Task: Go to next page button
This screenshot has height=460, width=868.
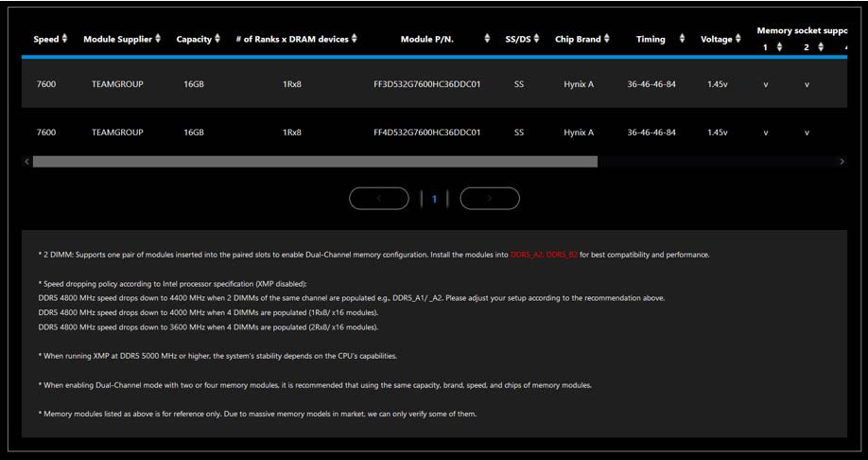Action: point(490,199)
